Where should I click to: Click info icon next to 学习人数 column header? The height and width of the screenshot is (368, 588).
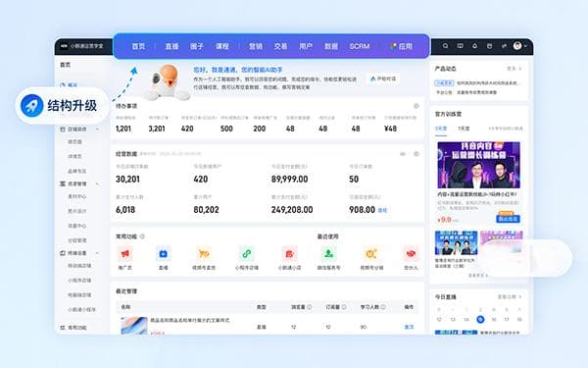pyautogui.click(x=383, y=307)
